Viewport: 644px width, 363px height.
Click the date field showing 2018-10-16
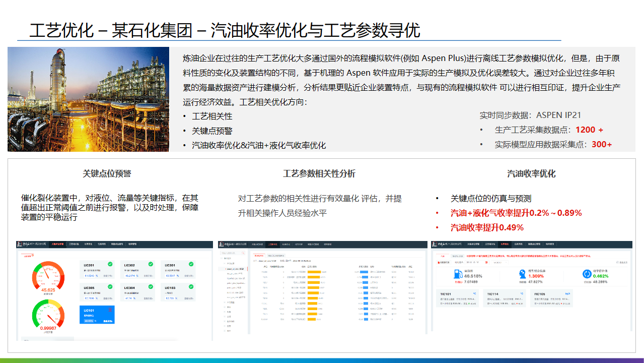(477, 263)
